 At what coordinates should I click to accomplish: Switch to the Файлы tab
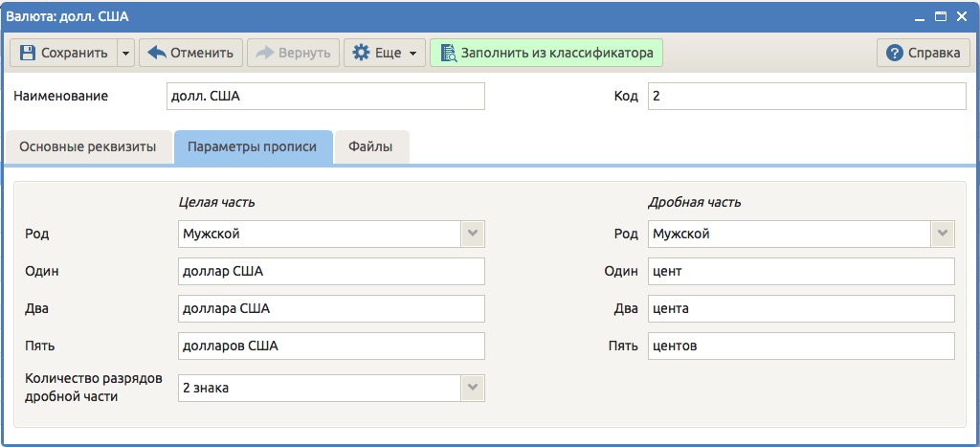(371, 147)
